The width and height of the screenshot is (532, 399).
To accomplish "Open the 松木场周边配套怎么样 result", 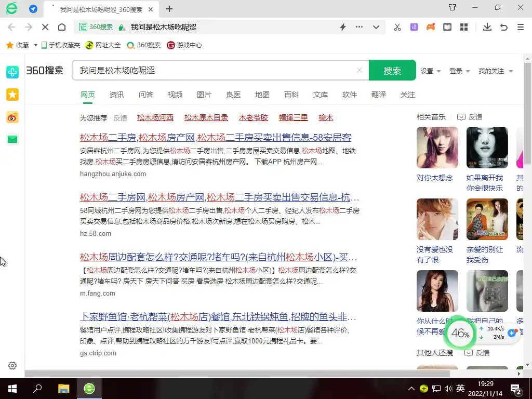I will [219, 257].
